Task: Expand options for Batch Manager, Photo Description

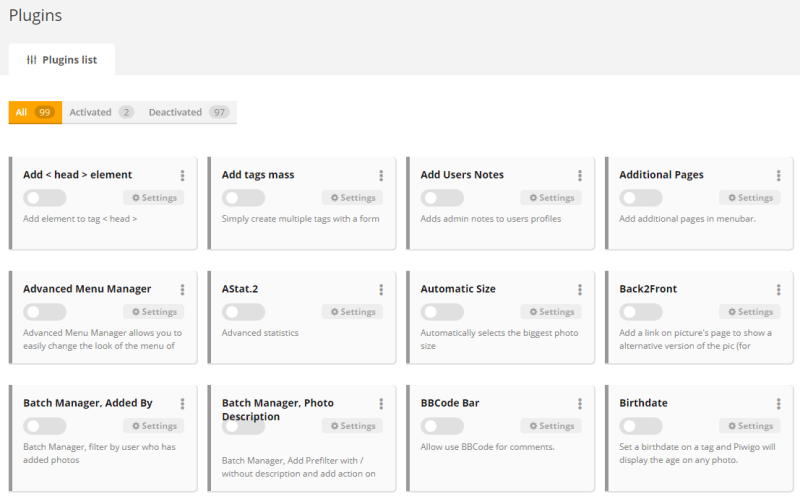Action: (x=381, y=404)
